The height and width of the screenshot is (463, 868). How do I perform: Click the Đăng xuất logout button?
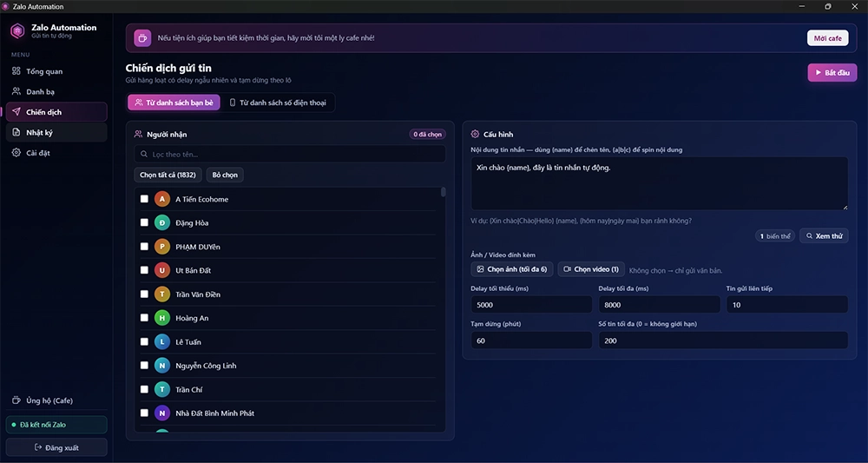(x=56, y=447)
